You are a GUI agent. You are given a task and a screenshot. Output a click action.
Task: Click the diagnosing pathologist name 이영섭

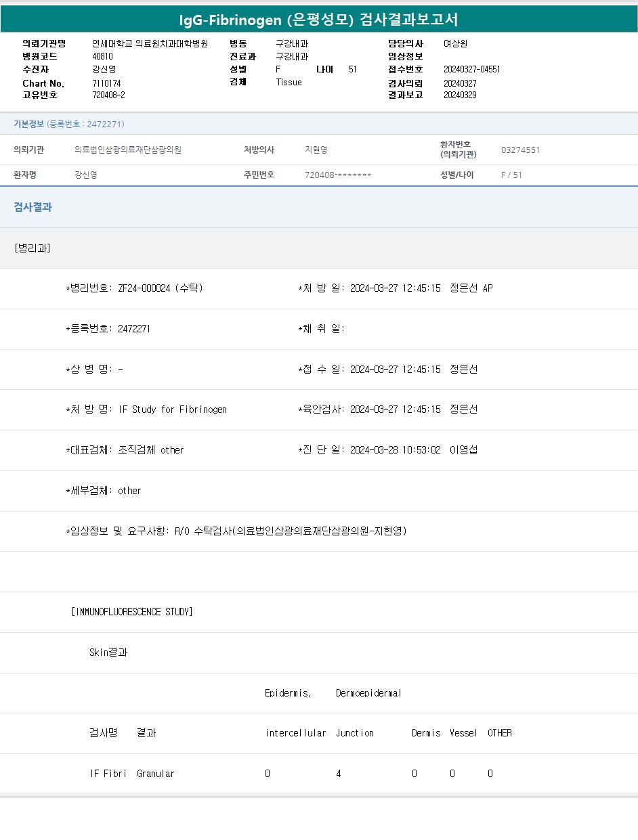tap(463, 450)
